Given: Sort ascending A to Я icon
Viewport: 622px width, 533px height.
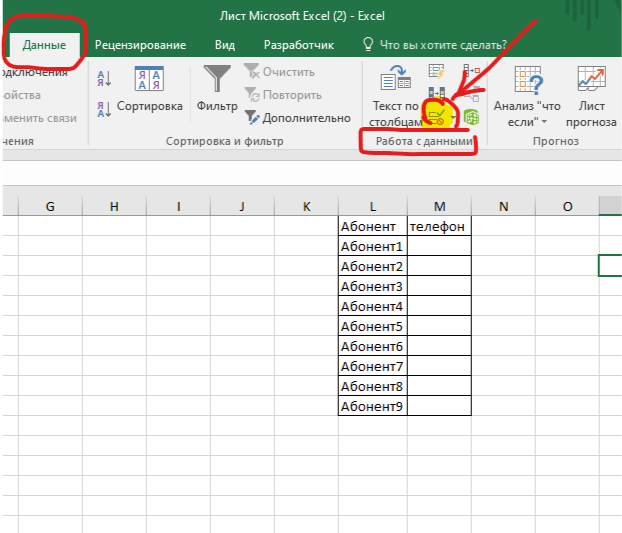Looking at the screenshot, I should pos(104,79).
